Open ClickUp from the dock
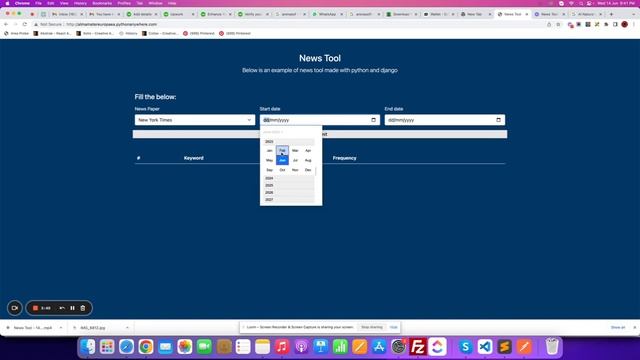 [437, 347]
